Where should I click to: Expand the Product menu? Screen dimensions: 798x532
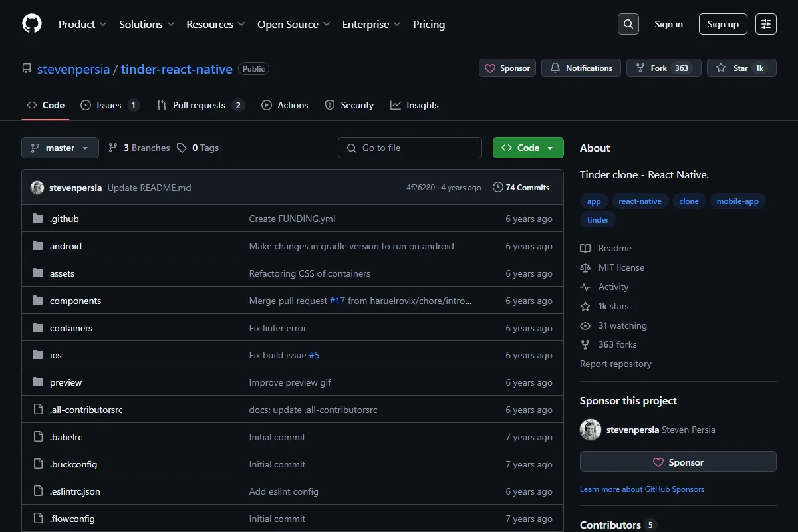point(82,24)
